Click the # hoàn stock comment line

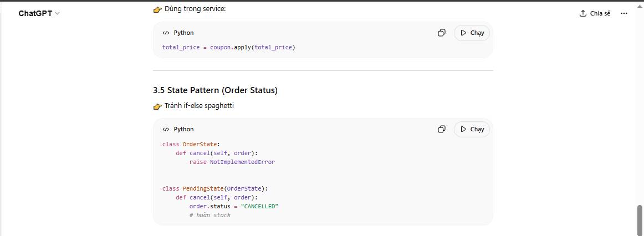click(209, 215)
